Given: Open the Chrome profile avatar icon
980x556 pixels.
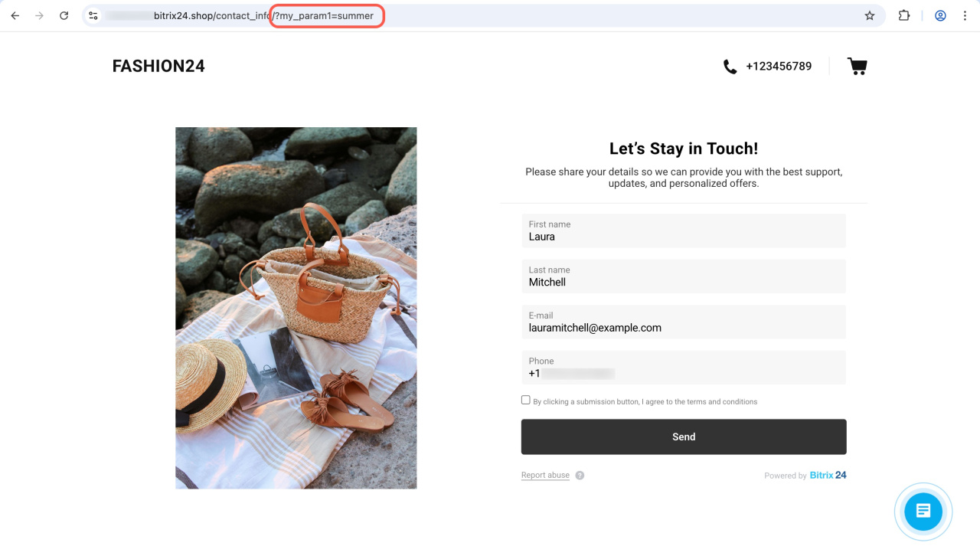Looking at the screenshot, I should (x=940, y=15).
